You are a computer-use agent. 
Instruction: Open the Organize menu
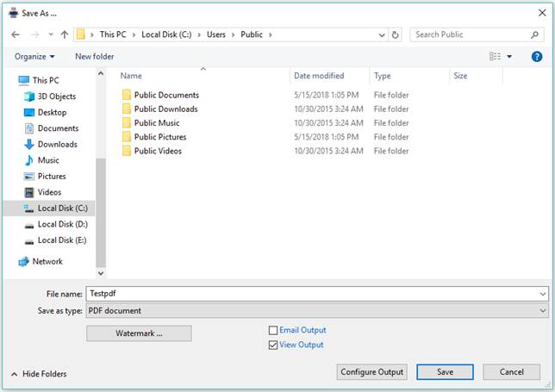click(34, 57)
